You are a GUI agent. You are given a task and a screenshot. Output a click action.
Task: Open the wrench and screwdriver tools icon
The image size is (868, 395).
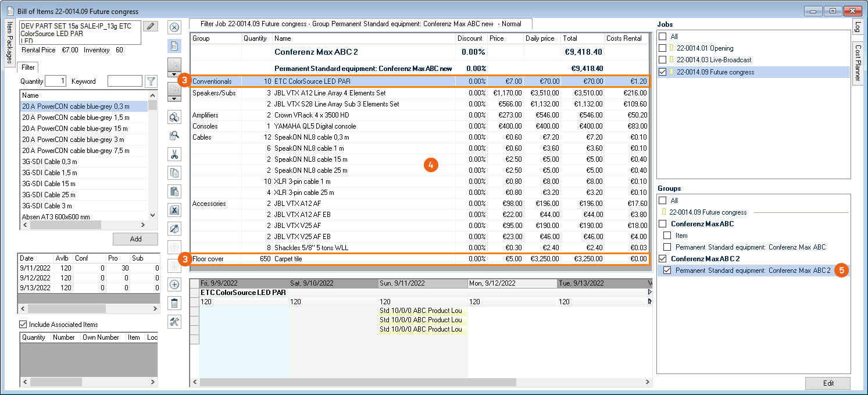[174, 322]
